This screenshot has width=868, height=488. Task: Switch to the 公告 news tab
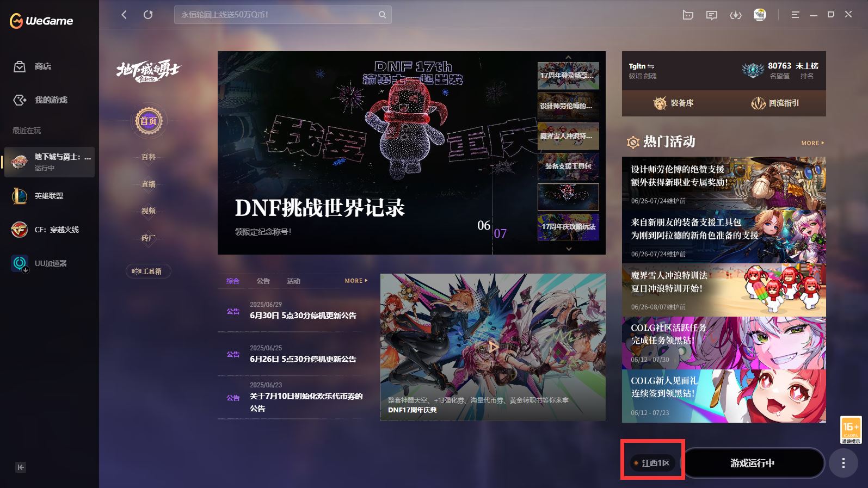click(x=263, y=281)
